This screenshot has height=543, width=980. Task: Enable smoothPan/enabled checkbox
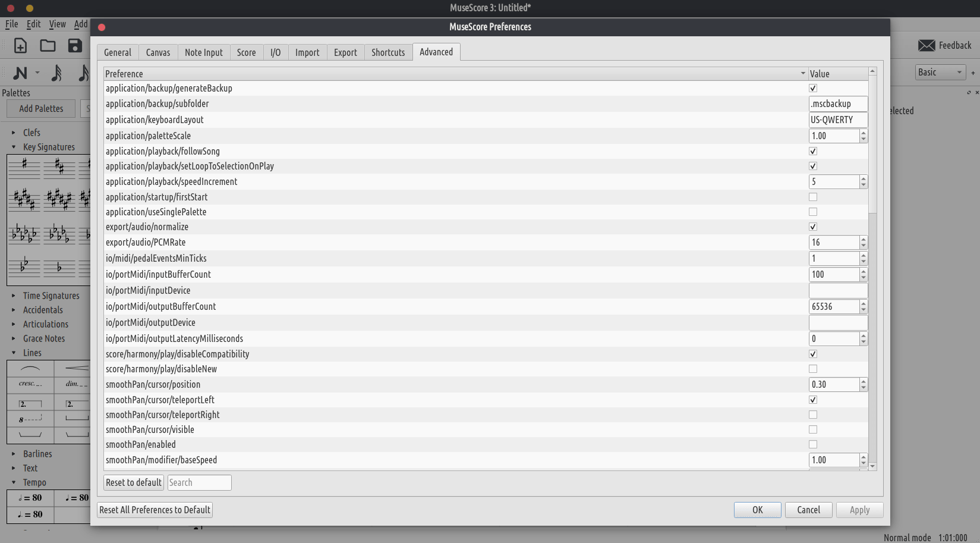point(813,444)
